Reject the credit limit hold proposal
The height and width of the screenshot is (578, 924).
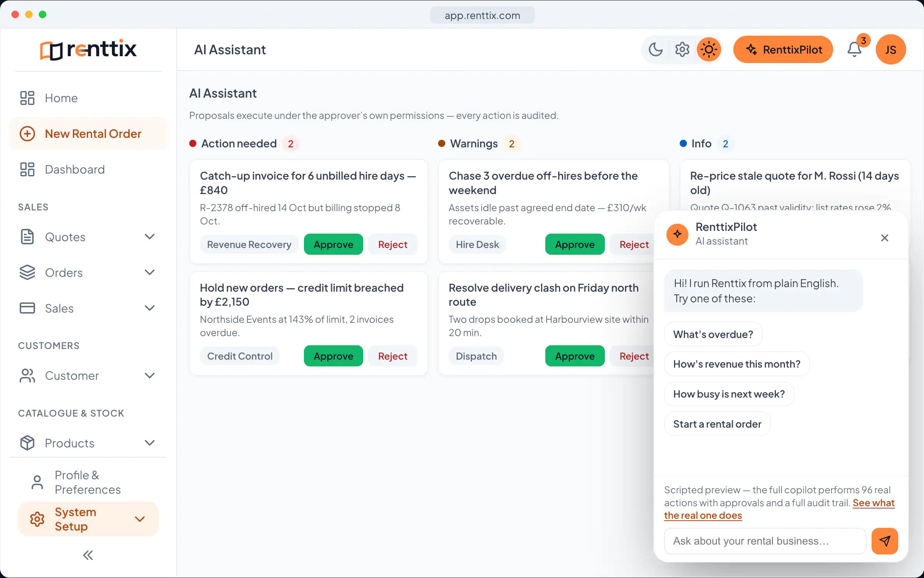click(392, 356)
